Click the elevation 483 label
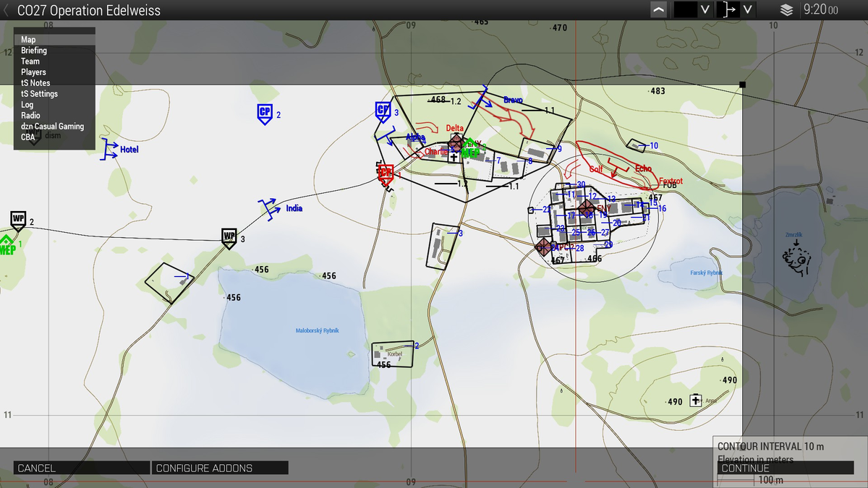868x488 pixels. coord(658,91)
